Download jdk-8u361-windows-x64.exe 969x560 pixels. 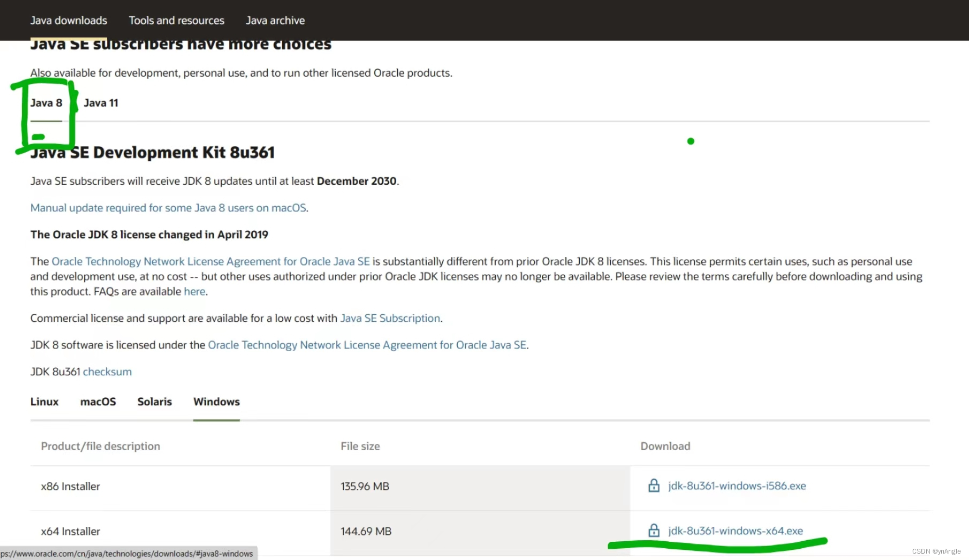(735, 531)
